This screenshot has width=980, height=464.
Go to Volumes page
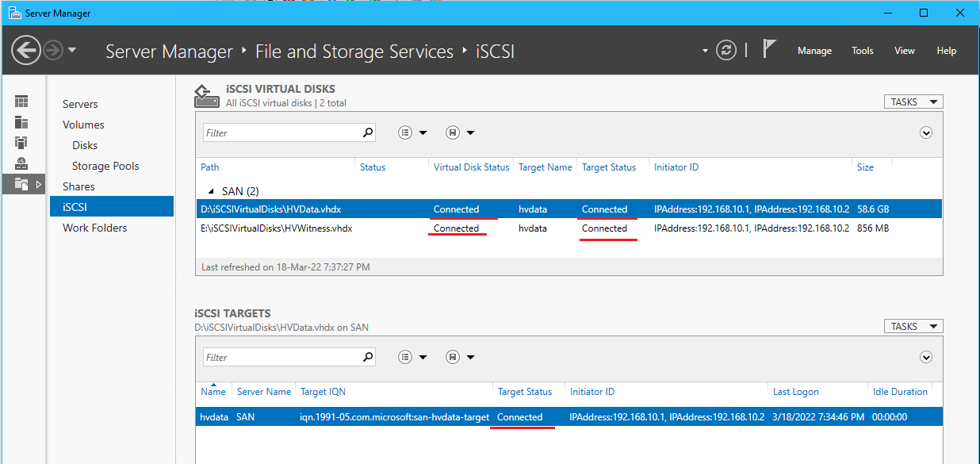(83, 125)
